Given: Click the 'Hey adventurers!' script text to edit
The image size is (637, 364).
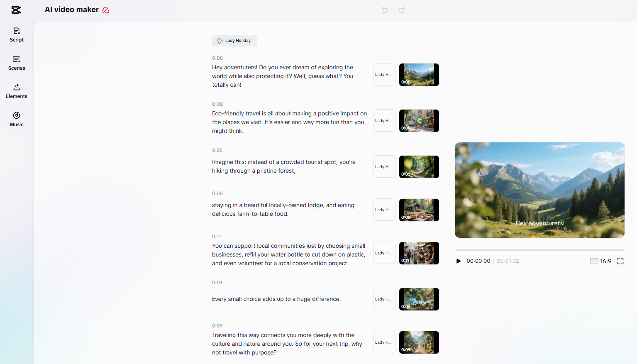Looking at the screenshot, I should (283, 76).
